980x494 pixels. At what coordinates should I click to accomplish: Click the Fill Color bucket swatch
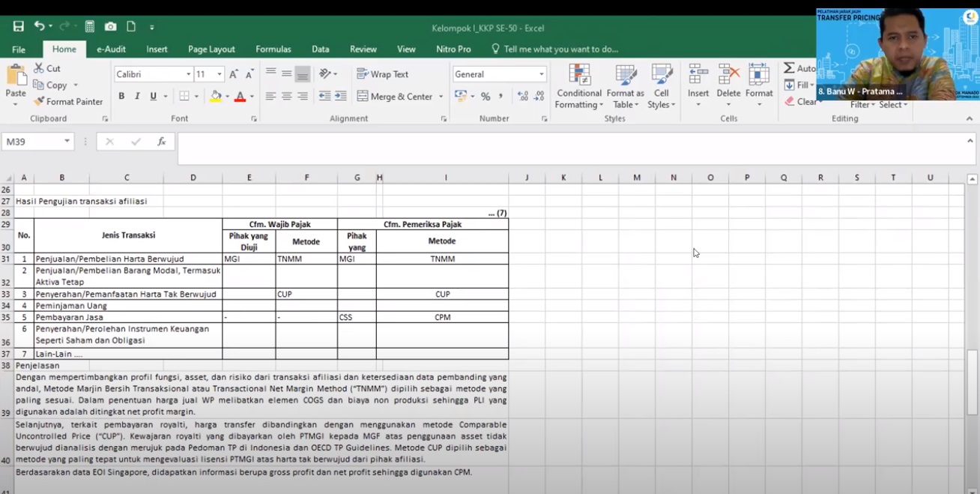point(216,97)
